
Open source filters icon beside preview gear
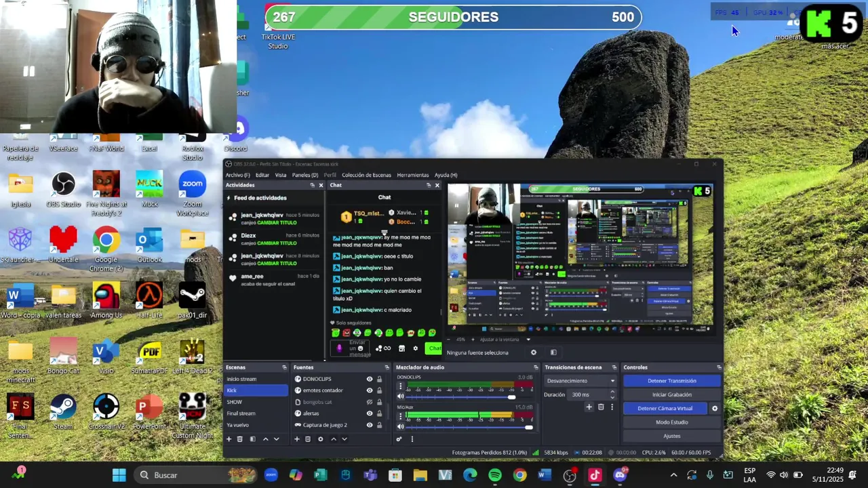[x=553, y=352]
